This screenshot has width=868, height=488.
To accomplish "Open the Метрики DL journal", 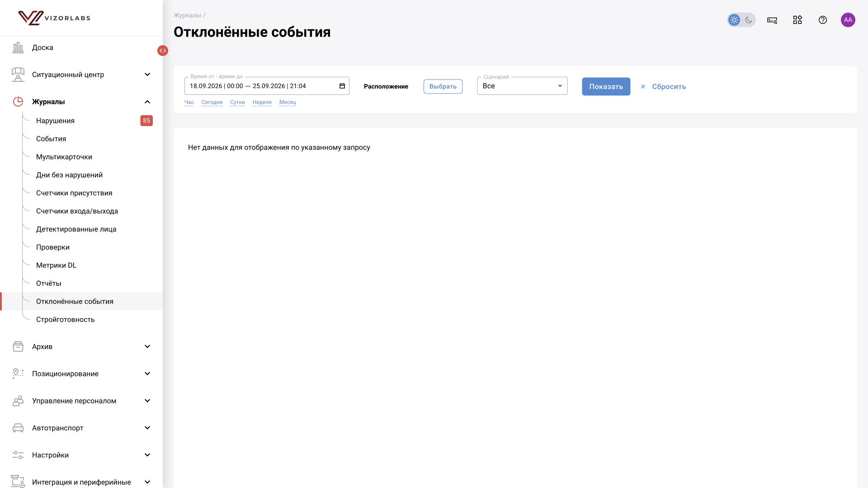I will pos(57,265).
